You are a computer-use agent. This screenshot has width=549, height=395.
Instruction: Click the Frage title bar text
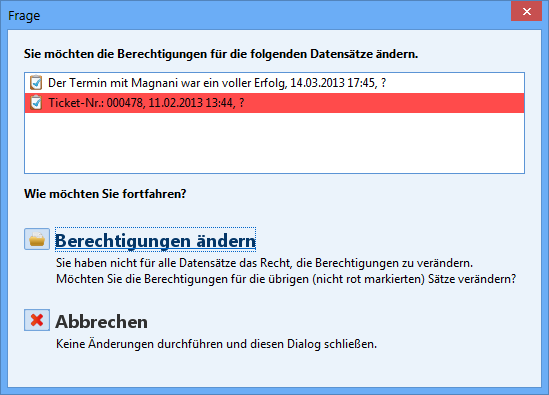coord(24,16)
